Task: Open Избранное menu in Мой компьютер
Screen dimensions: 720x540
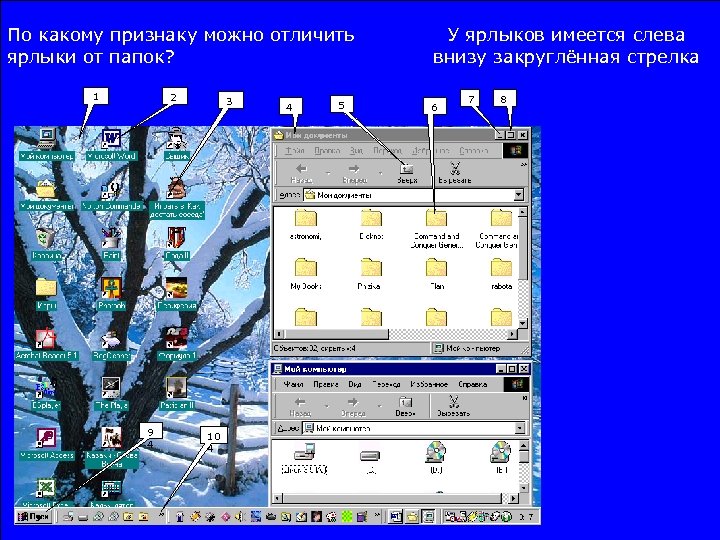Action: point(429,384)
